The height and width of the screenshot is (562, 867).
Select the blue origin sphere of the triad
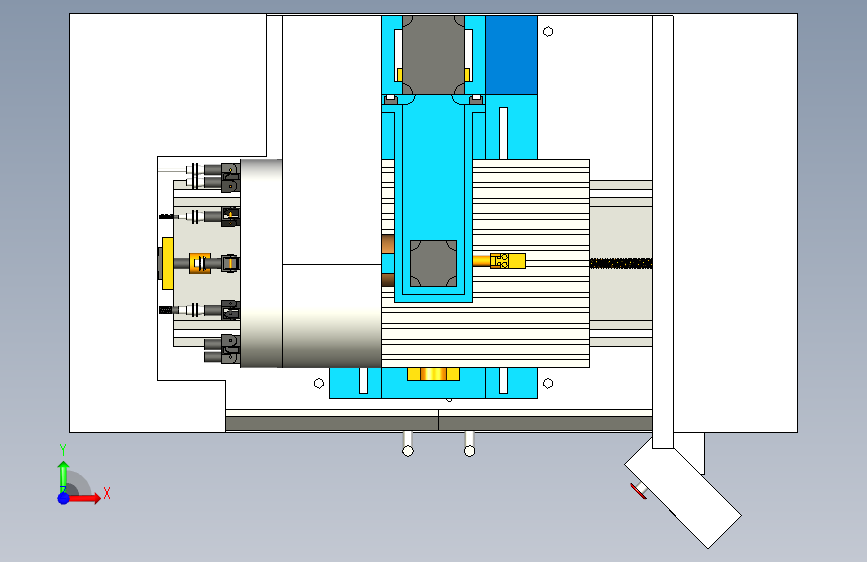tap(64, 498)
